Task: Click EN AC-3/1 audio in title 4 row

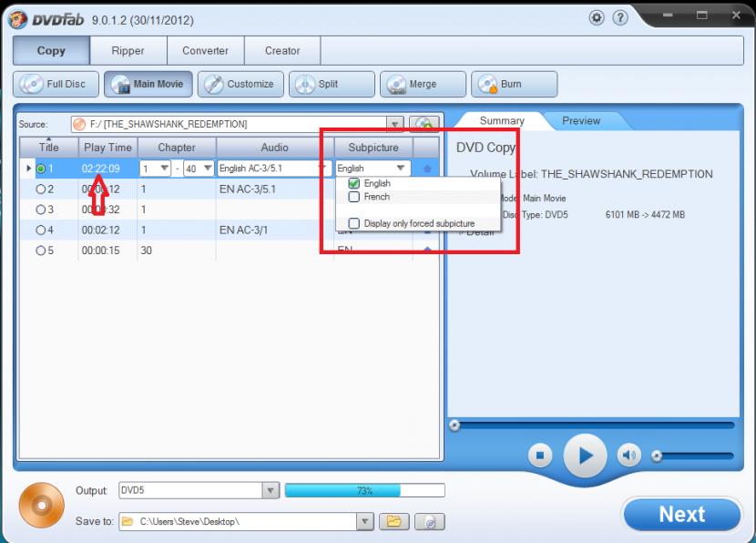Action: pyautogui.click(x=243, y=230)
